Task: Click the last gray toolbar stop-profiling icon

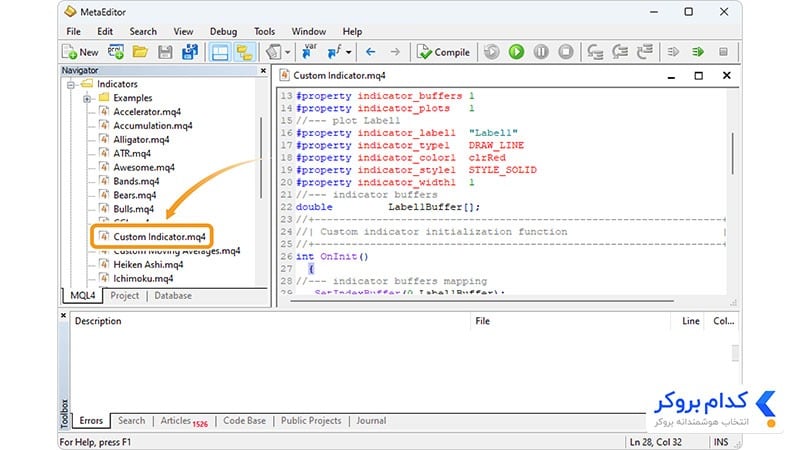Action: point(723,52)
